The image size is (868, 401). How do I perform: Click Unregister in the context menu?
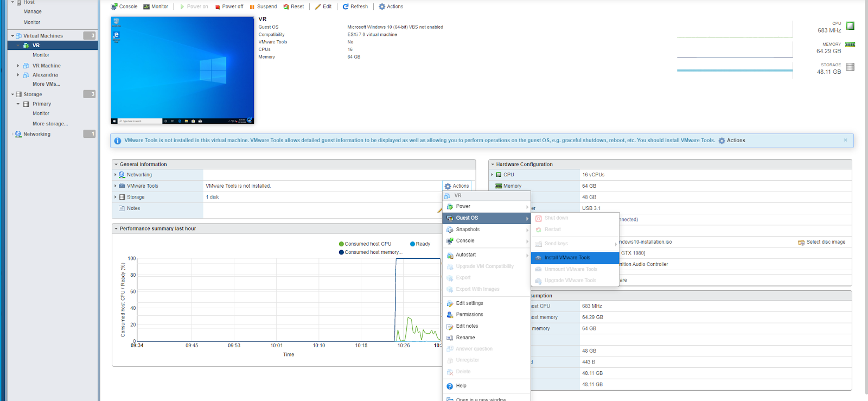487,360
